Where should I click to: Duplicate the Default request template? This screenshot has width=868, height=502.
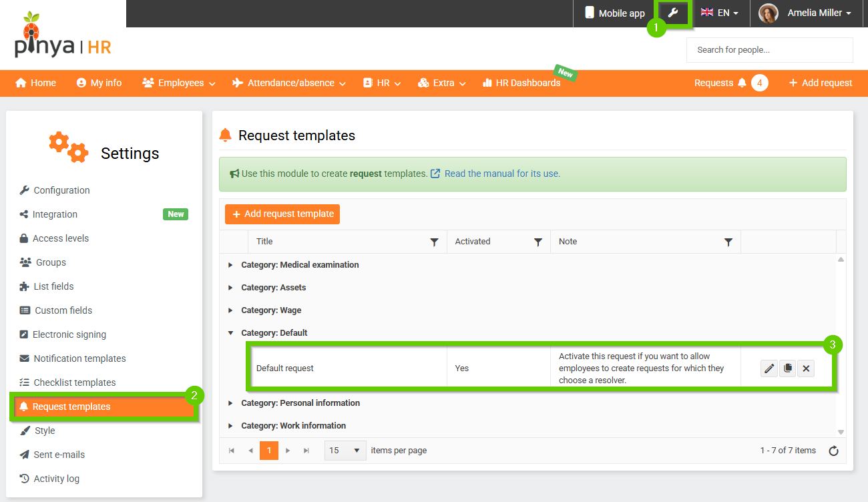(788, 368)
